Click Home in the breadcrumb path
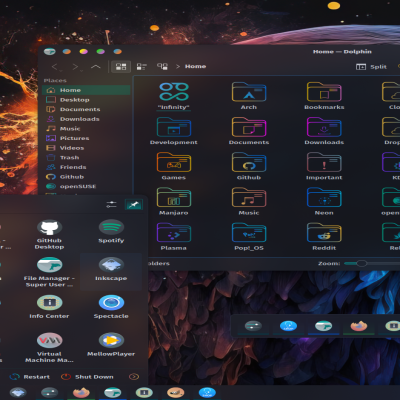 (195, 66)
